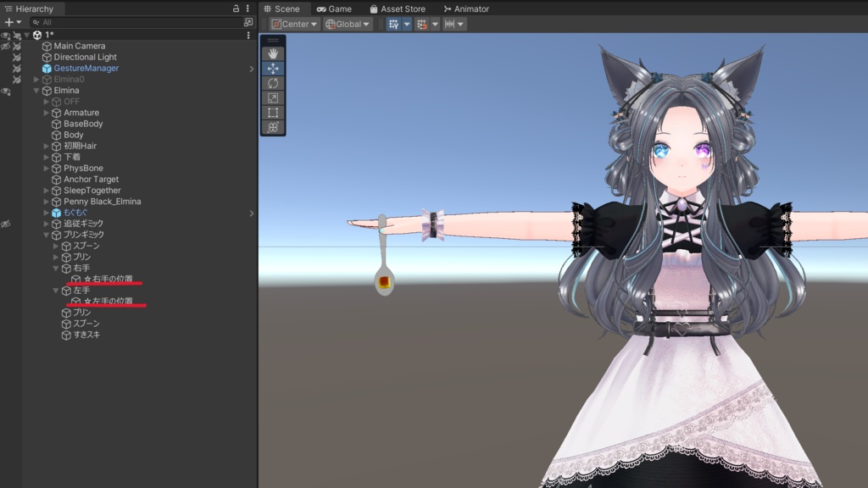
Task: Toggle scene 1* visibility eye icon
Action: [6, 36]
